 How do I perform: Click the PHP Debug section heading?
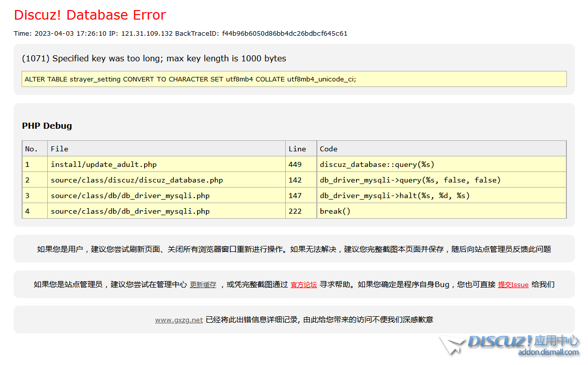coord(47,126)
